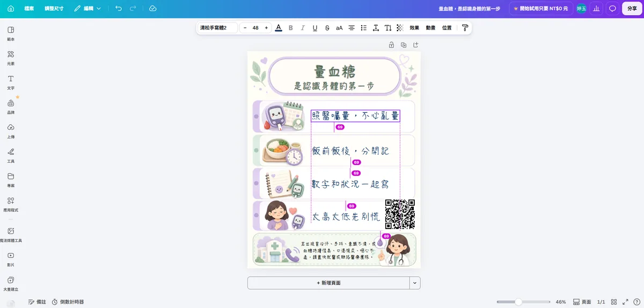Go to the Canva home icon
The image size is (644, 308).
tap(11, 9)
